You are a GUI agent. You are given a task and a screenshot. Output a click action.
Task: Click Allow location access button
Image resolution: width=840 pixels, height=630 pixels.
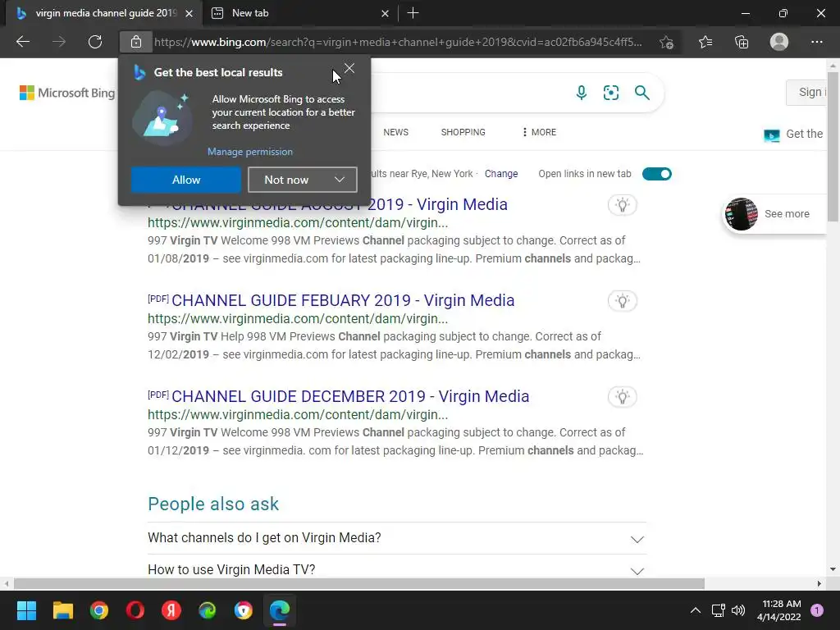pos(186,180)
